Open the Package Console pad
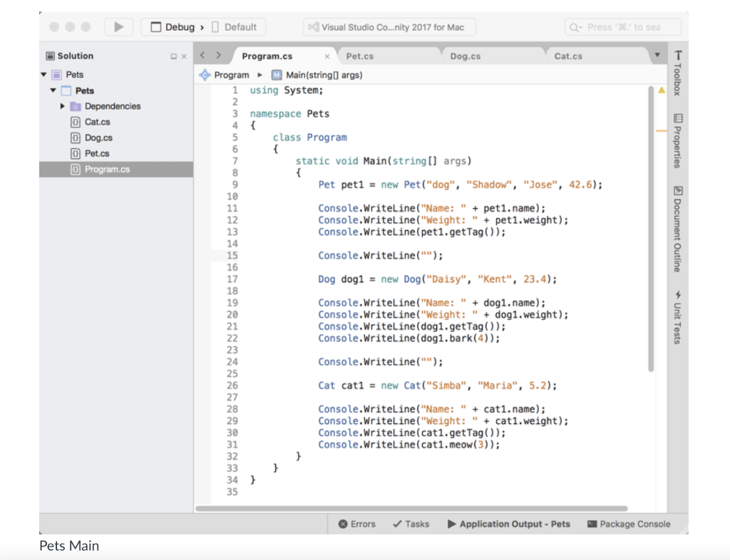Screen dimensions: 730x560 coord(629,524)
